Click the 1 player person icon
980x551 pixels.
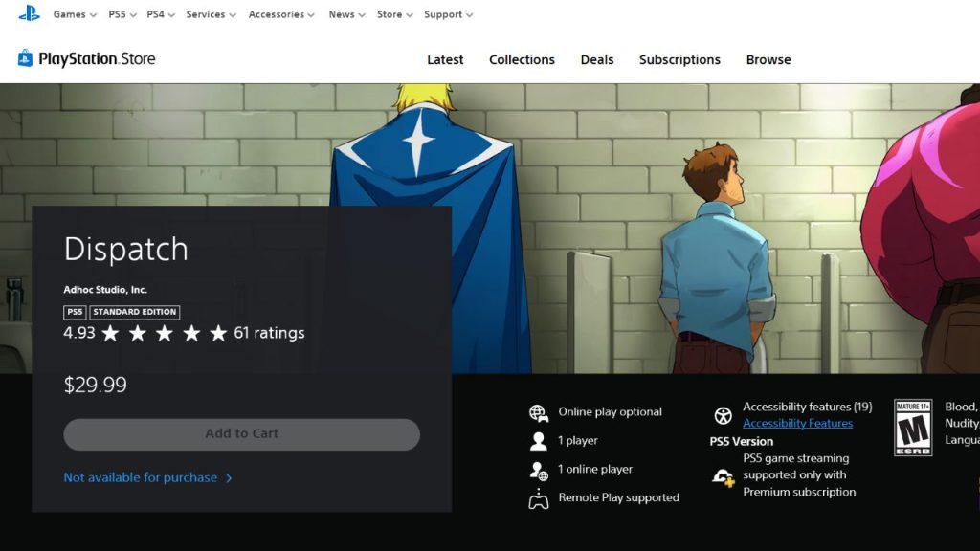pyautogui.click(x=538, y=441)
